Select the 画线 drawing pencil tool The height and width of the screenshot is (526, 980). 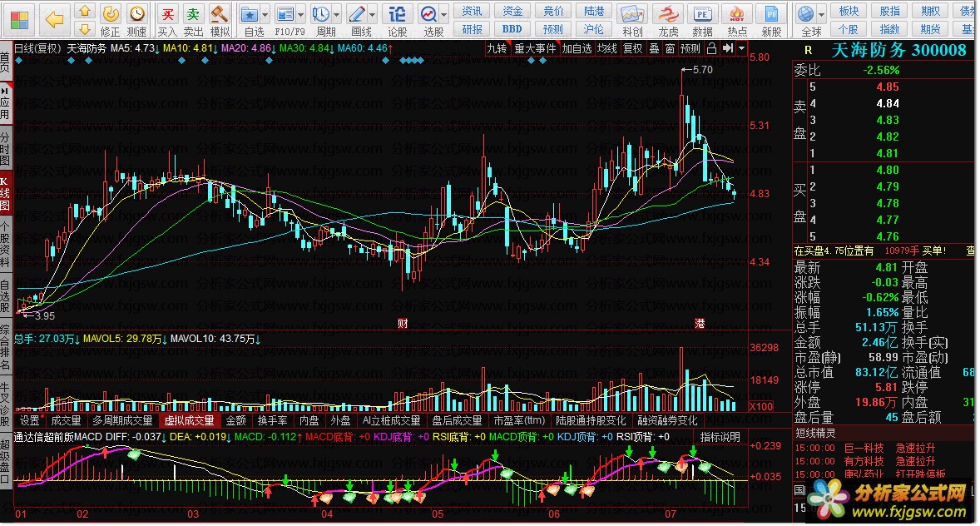357,14
